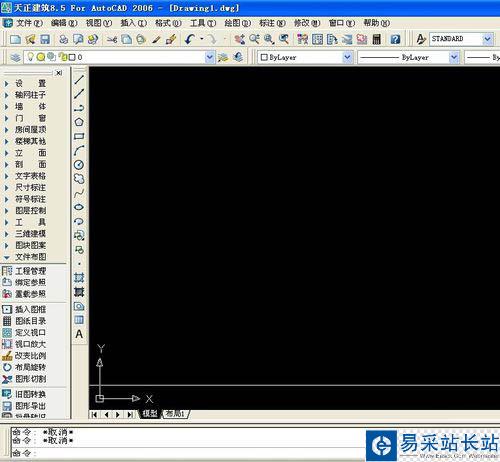The width and height of the screenshot is (500, 462).
Task: Open the ByLayer color dropdown
Action: (x=347, y=57)
